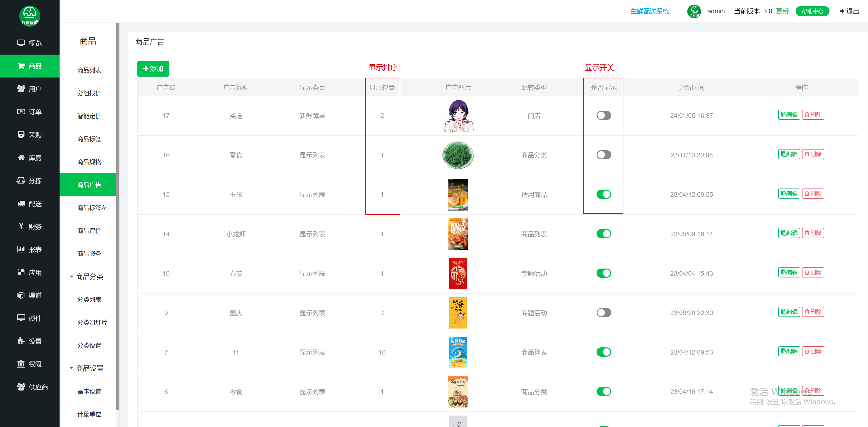Click the 添加 add button
Viewport: 868px width, 427px height.
153,69
